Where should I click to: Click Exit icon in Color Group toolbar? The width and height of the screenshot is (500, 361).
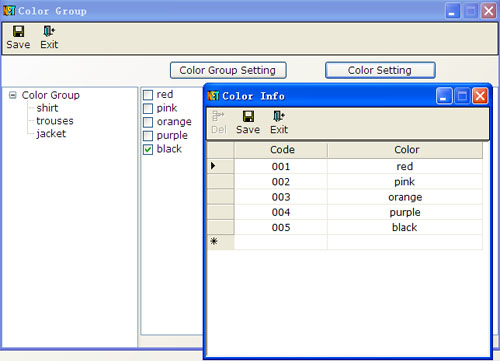(x=49, y=31)
